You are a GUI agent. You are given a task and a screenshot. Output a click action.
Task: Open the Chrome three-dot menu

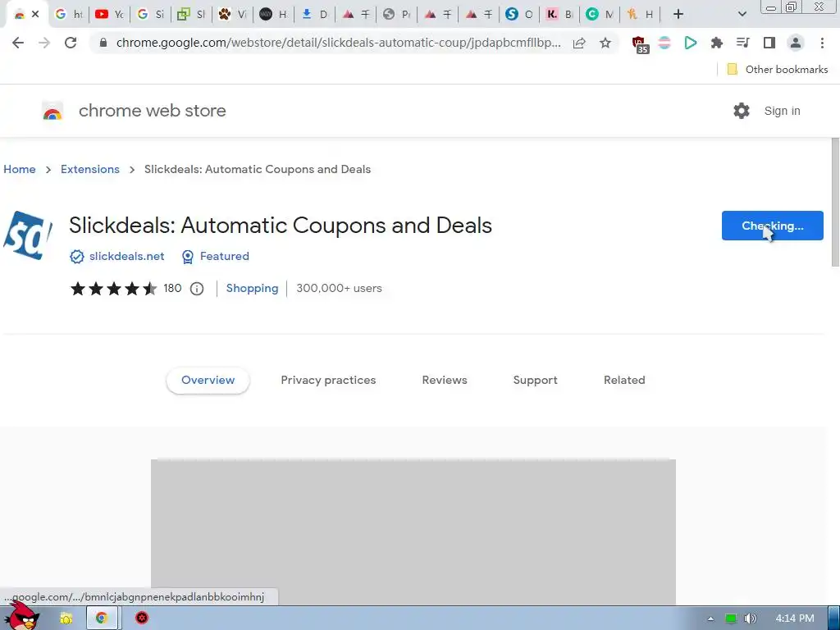[x=822, y=43]
